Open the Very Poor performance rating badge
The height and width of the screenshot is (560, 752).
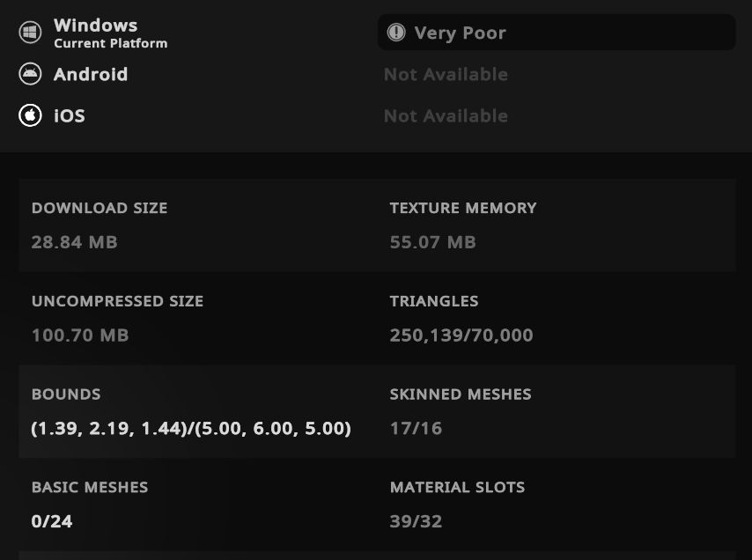coord(556,33)
